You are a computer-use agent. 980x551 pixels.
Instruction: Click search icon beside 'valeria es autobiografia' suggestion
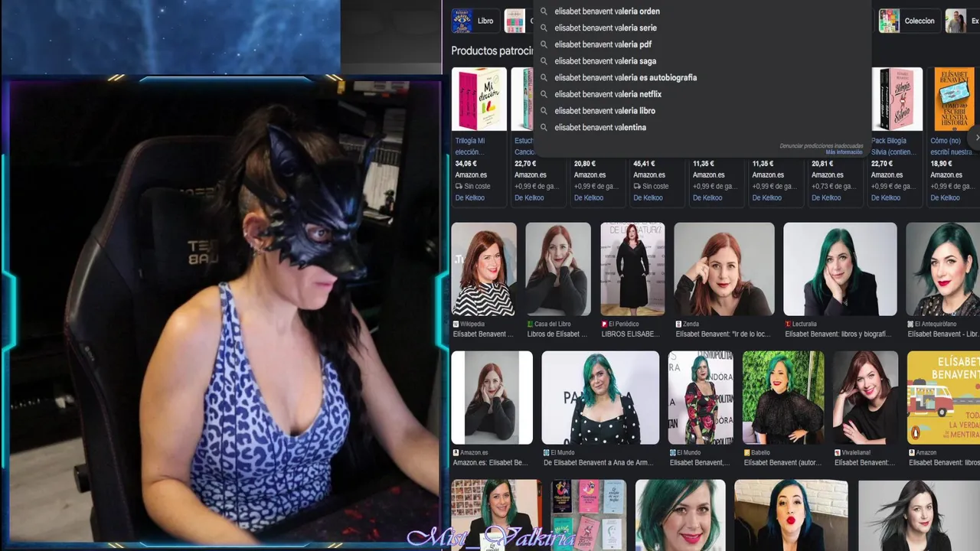tap(544, 78)
